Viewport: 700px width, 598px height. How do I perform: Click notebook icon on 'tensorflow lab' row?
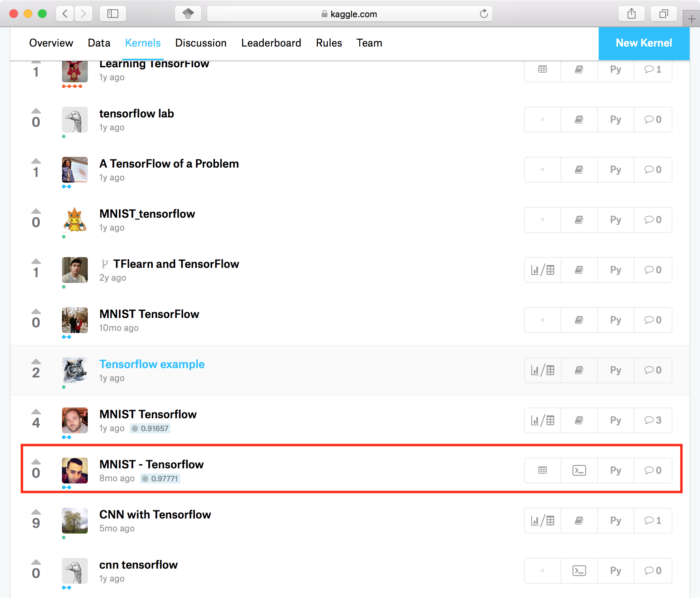579,119
